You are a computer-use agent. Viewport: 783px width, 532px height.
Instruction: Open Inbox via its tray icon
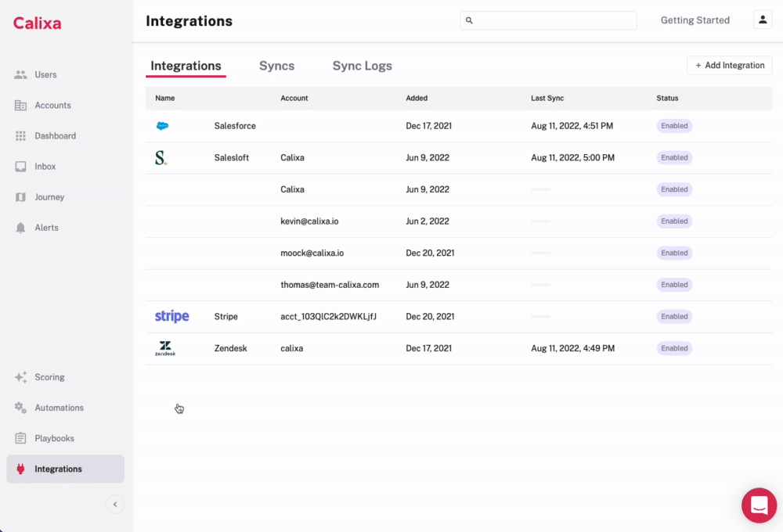pyautogui.click(x=20, y=167)
